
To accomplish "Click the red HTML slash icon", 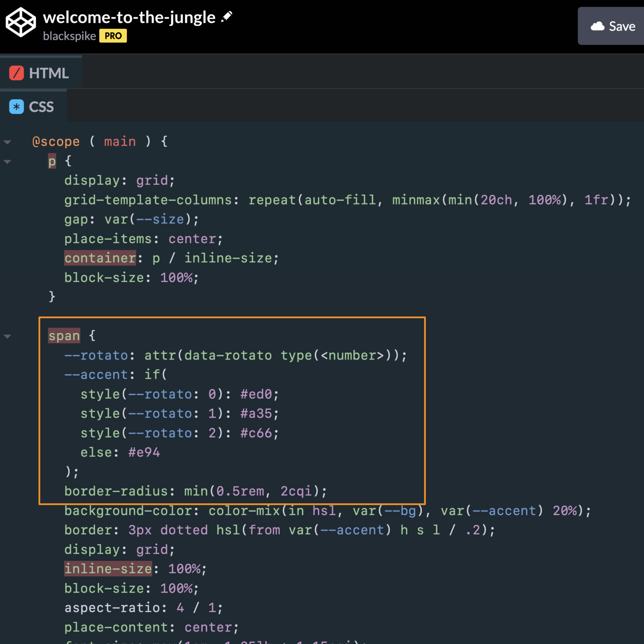I will coord(17,73).
